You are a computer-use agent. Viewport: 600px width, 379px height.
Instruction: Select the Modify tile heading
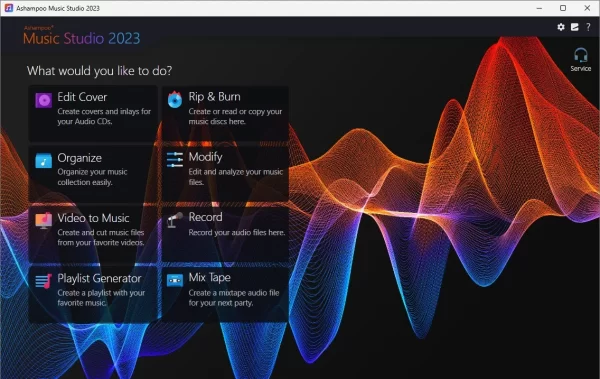pyautogui.click(x=205, y=157)
